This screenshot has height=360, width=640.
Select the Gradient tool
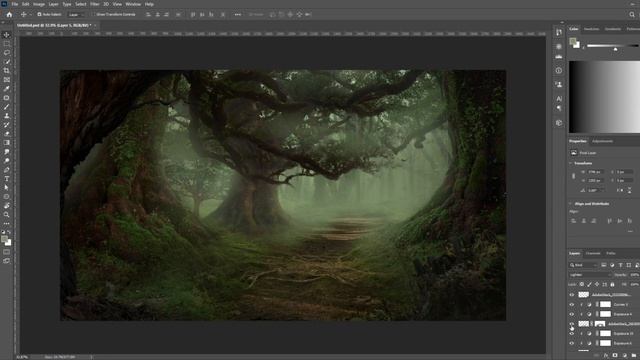tap(7, 143)
